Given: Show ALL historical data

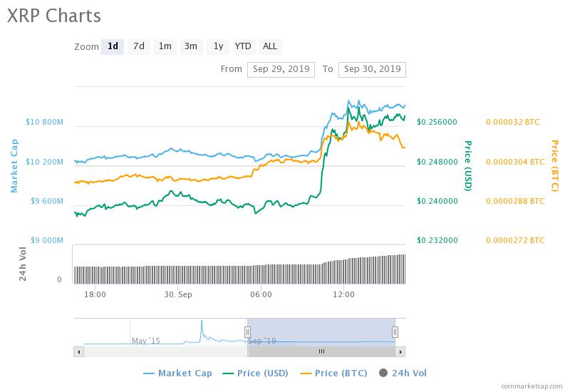Looking at the screenshot, I should pos(270,46).
